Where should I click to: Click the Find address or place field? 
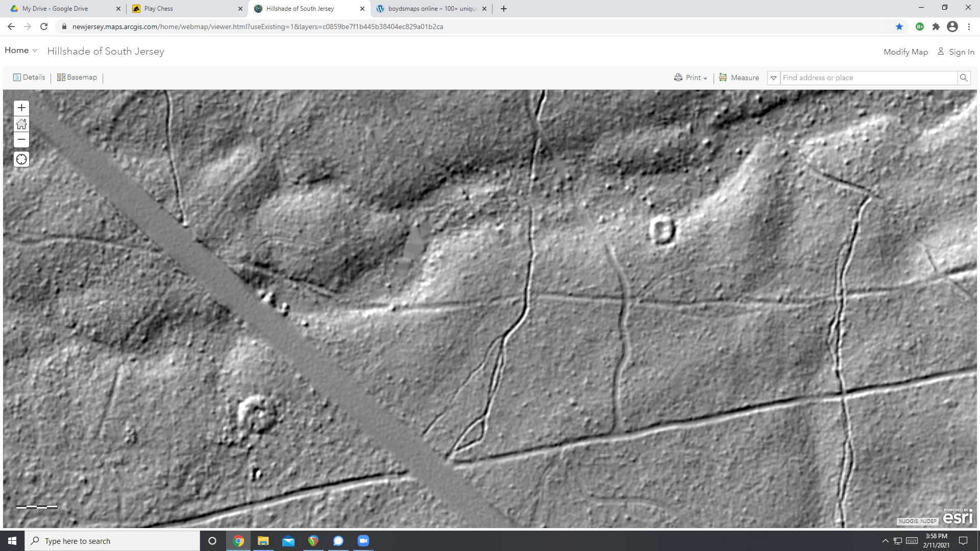click(x=868, y=78)
